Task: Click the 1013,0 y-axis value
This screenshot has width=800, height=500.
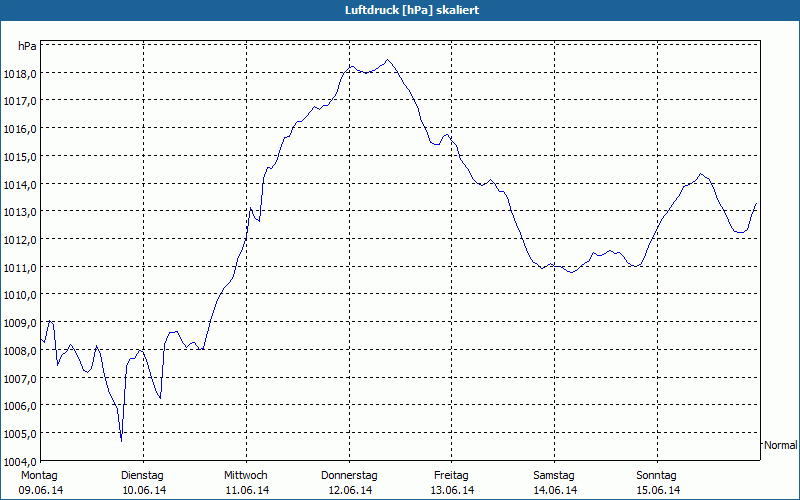Action: [x=20, y=212]
